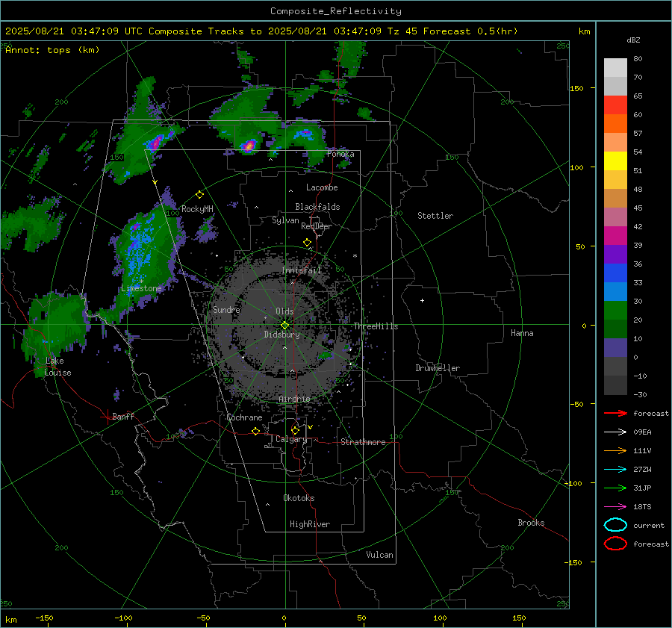Viewport: 672px width, 628px height.
Task: Click the Hanna label
Action: pyautogui.click(x=522, y=333)
